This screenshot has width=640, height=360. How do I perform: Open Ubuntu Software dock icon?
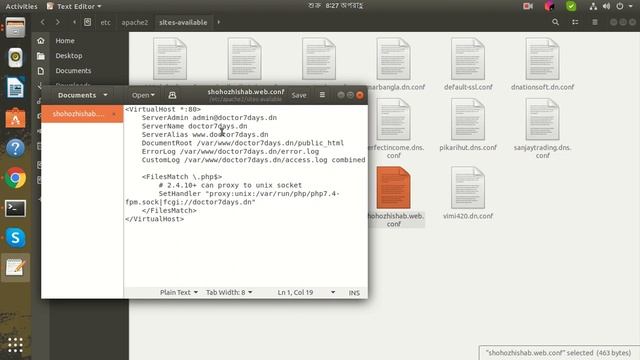pyautogui.click(x=15, y=118)
